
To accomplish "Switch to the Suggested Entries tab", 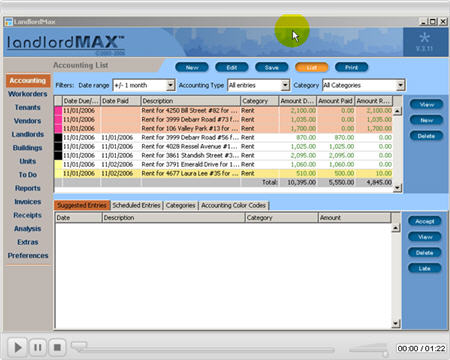I will pos(82,205).
